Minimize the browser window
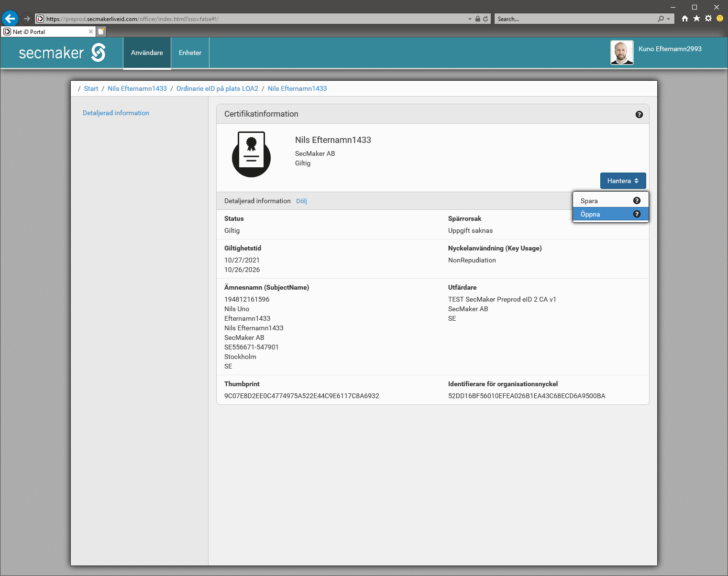 (x=673, y=7)
